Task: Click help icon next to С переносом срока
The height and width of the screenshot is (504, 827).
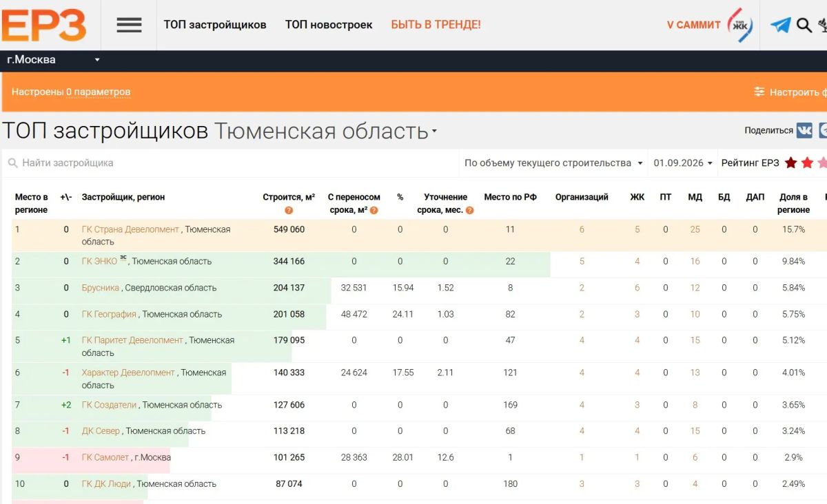Action: [374, 210]
